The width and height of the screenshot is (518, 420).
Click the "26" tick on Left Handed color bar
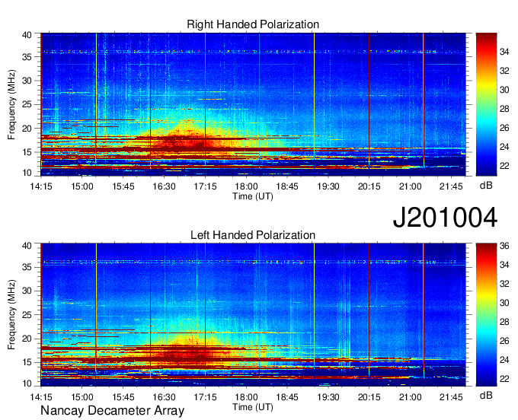point(504,341)
